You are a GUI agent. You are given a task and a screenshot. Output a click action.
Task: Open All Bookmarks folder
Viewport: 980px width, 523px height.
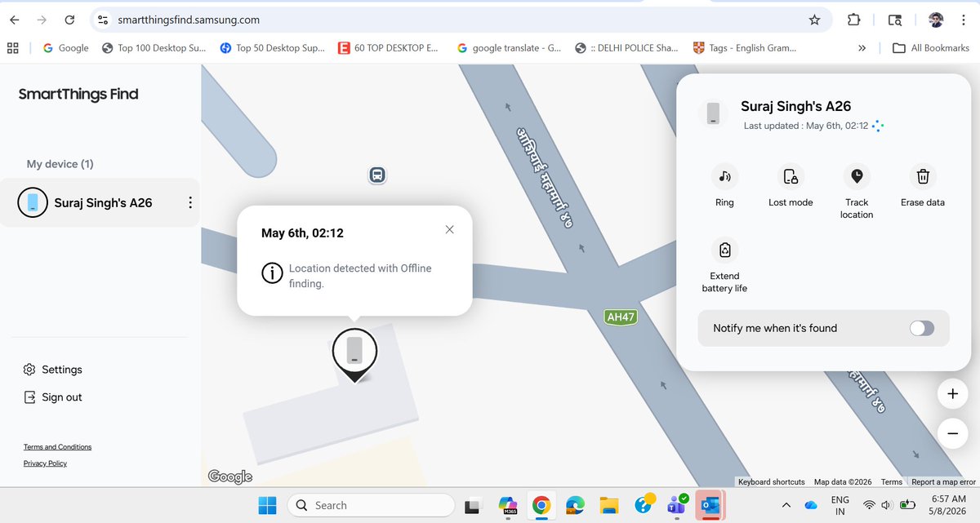coord(931,48)
